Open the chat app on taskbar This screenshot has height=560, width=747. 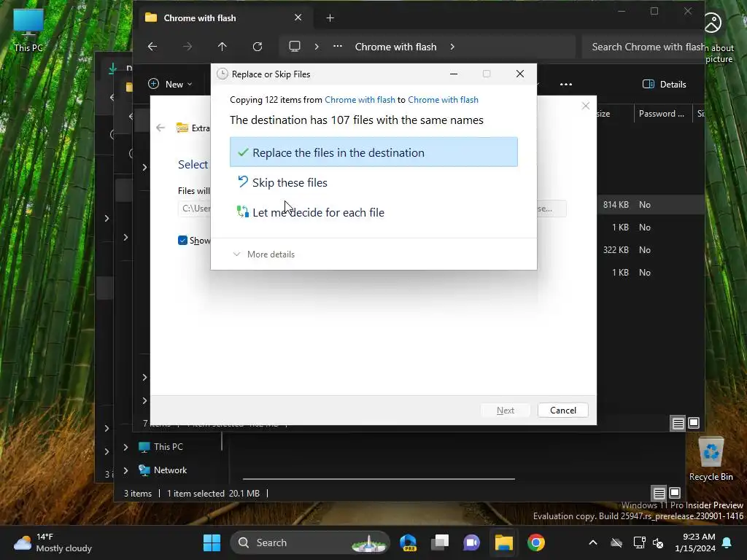pyautogui.click(x=472, y=542)
